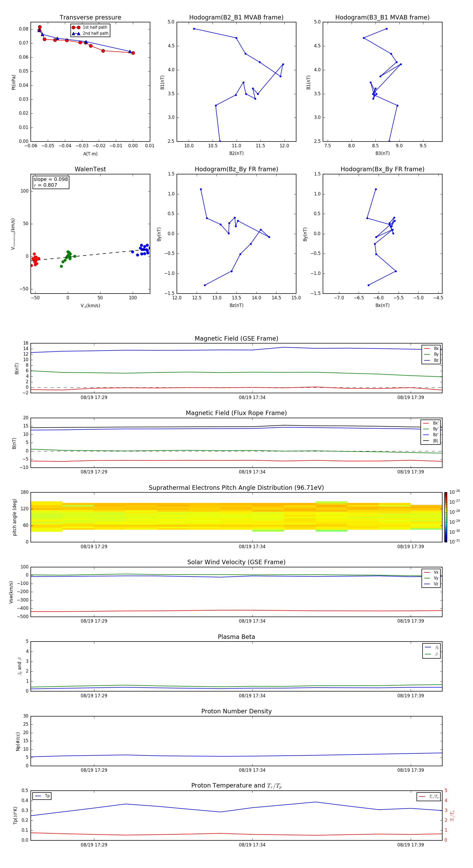The height and width of the screenshot is (868, 473).
Task: Click the Vy legend entry
Action: coord(431,578)
